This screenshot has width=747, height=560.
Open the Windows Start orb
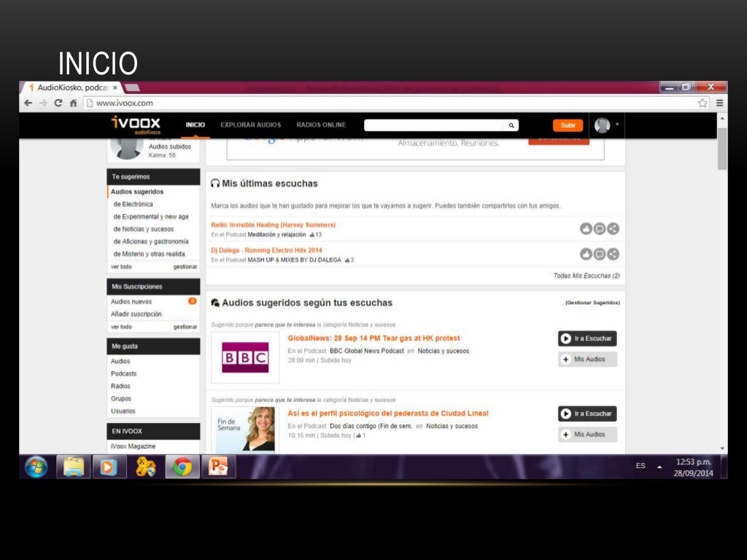point(36,467)
